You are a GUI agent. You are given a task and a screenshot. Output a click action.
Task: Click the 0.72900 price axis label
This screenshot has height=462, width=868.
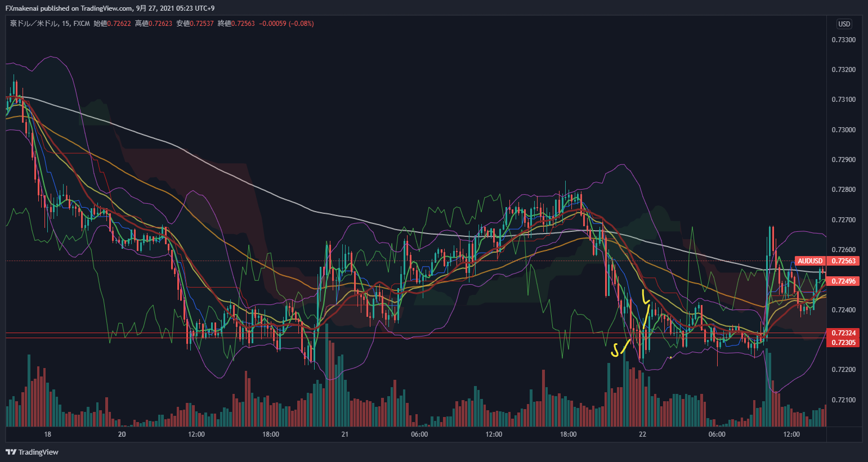click(x=843, y=160)
